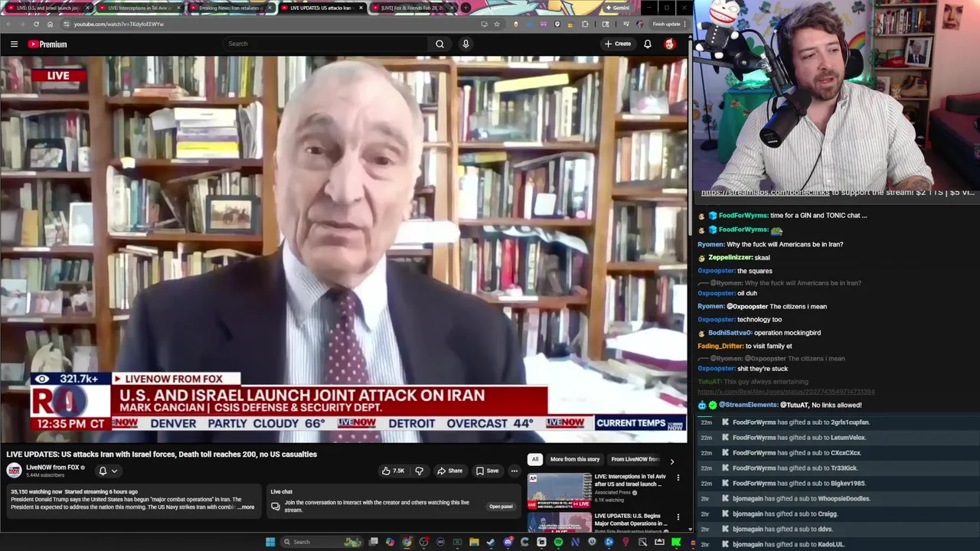Click the Create video button
This screenshot has width=980, height=551.
click(618, 44)
